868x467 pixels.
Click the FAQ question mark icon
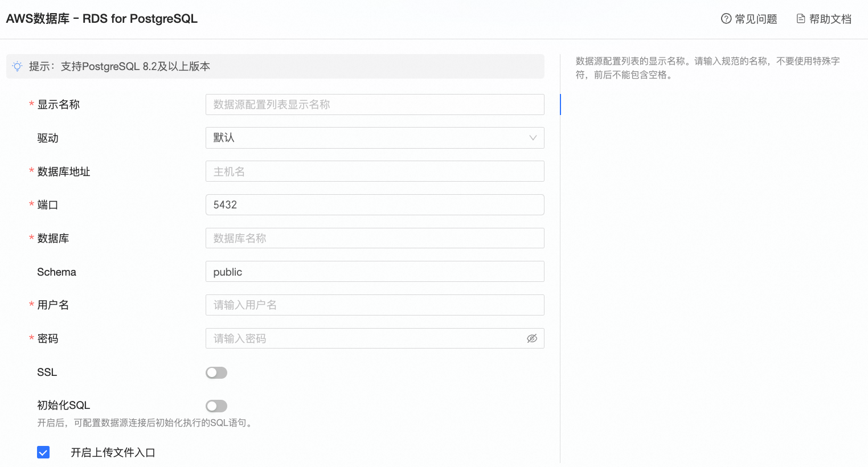tap(726, 19)
